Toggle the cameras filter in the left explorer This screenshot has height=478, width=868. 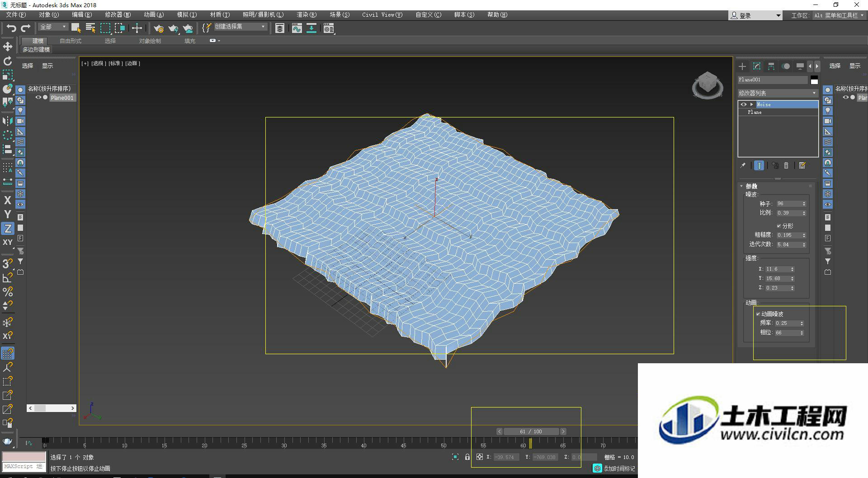(x=20, y=121)
